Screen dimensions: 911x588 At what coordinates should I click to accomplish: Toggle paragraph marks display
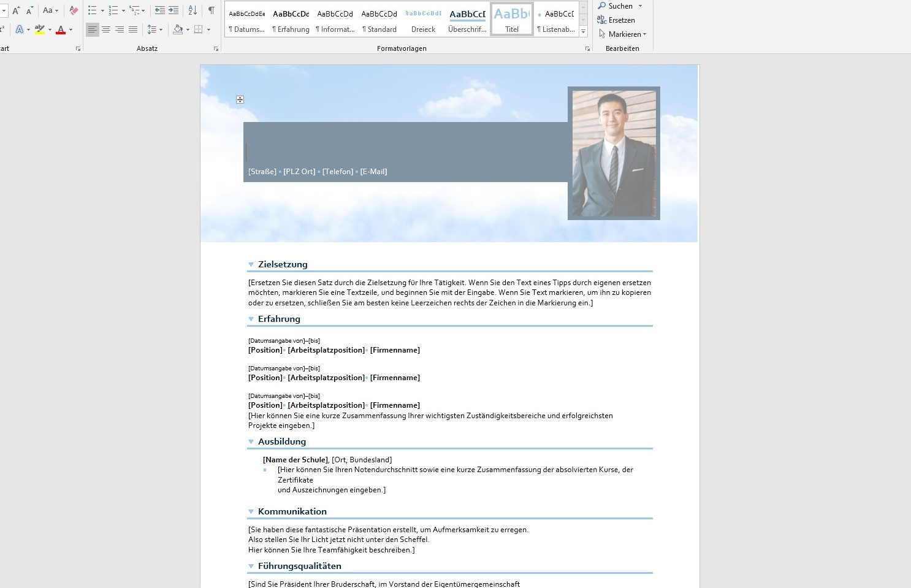coord(212,10)
